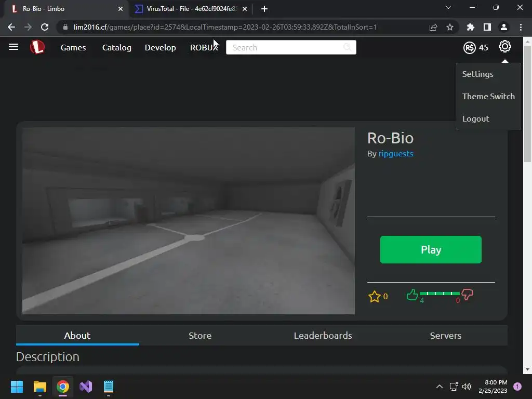Go back in browser history
Screen dimensions: 532x399
coord(11,27)
